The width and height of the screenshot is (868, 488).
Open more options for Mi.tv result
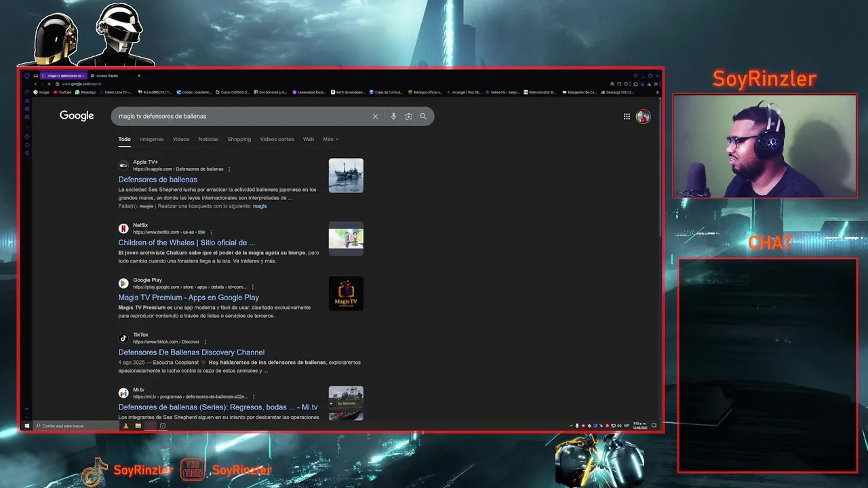coord(254,396)
